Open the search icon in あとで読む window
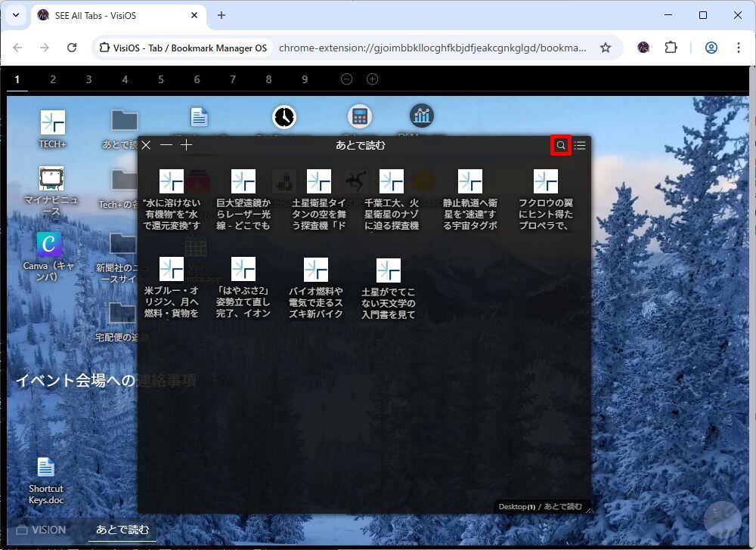This screenshot has width=756, height=550. (561, 145)
